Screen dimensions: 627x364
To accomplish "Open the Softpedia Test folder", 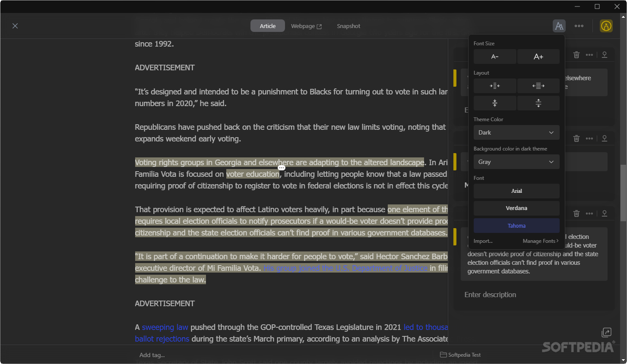I will (x=460, y=355).
